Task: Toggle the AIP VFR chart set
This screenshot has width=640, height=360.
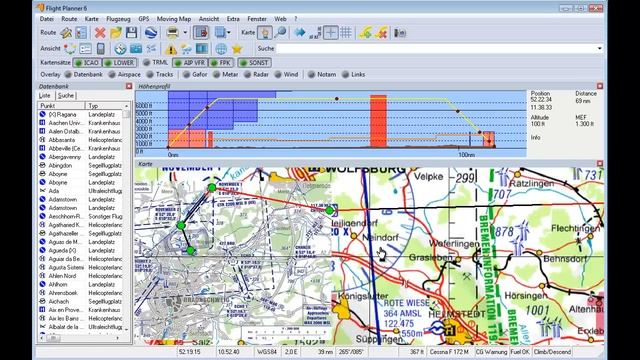Action: pyautogui.click(x=190, y=63)
